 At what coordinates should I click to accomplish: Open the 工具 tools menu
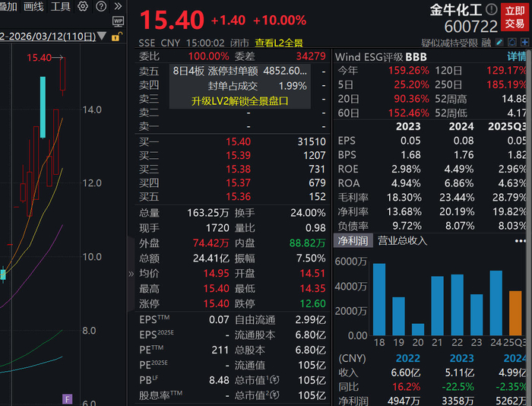click(x=60, y=6)
